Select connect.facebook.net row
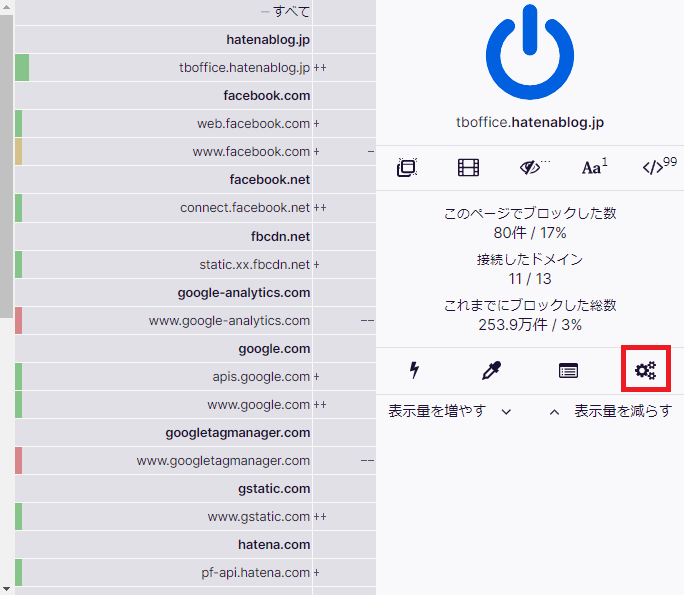Screen dimensions: 684x595 [x=195, y=208]
